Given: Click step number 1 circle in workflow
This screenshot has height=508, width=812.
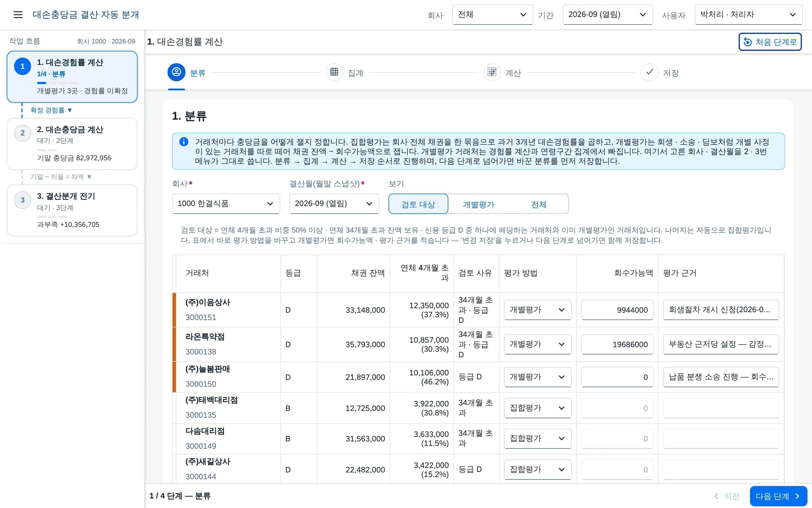Looking at the screenshot, I should (x=23, y=67).
